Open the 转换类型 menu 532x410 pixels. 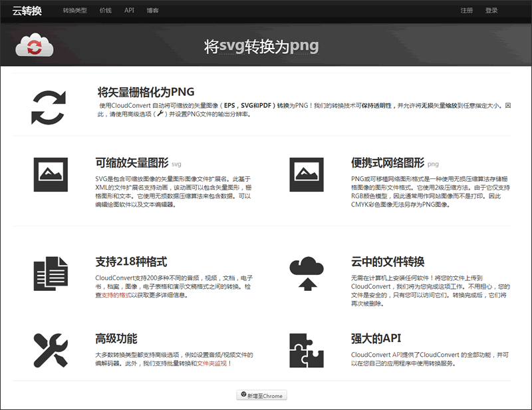pos(75,10)
